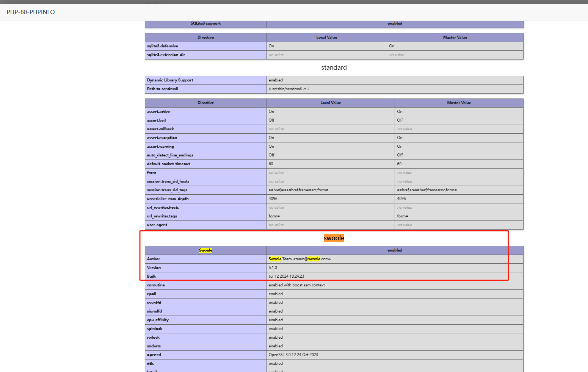Click the sockets row label
Screen dimensions: 588x372
pyautogui.click(x=154, y=346)
